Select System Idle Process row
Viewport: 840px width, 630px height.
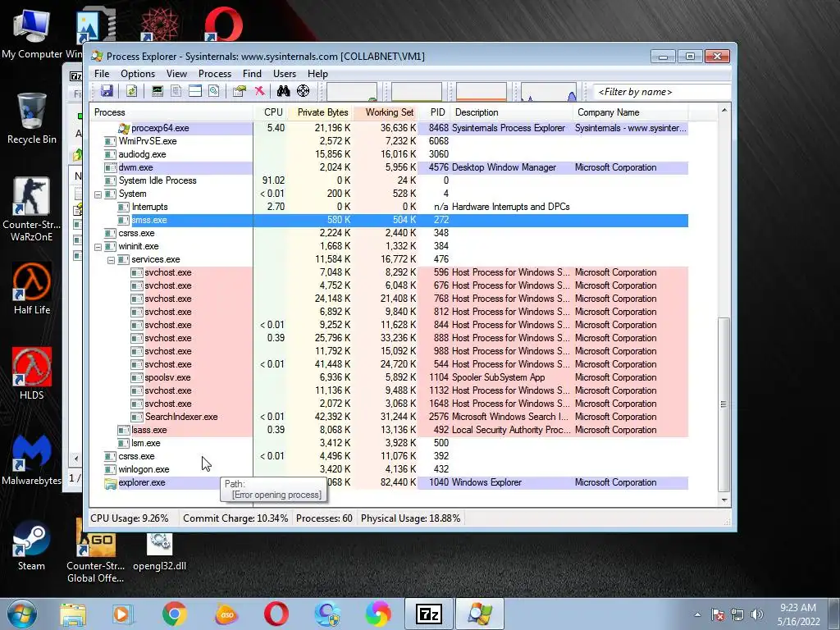(x=389, y=180)
